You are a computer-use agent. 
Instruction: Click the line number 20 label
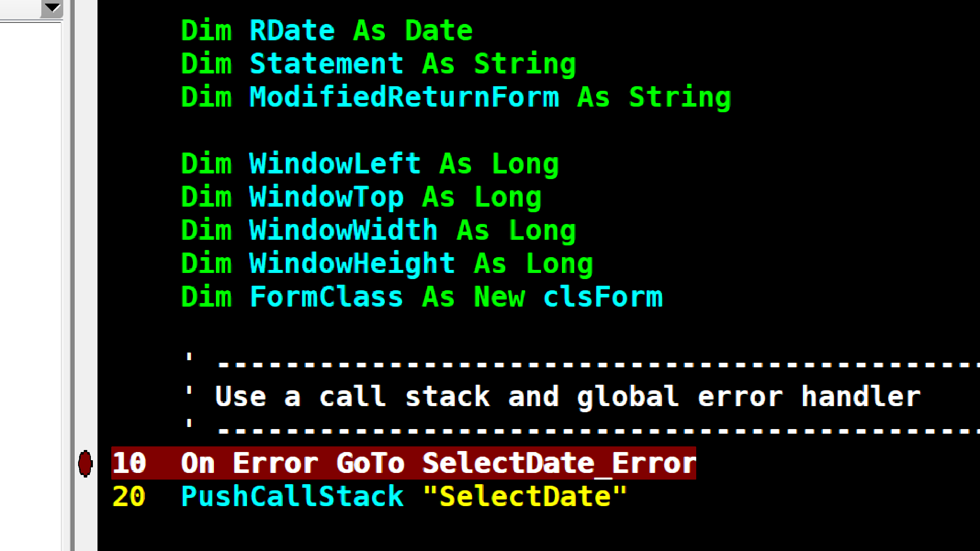coord(129,497)
